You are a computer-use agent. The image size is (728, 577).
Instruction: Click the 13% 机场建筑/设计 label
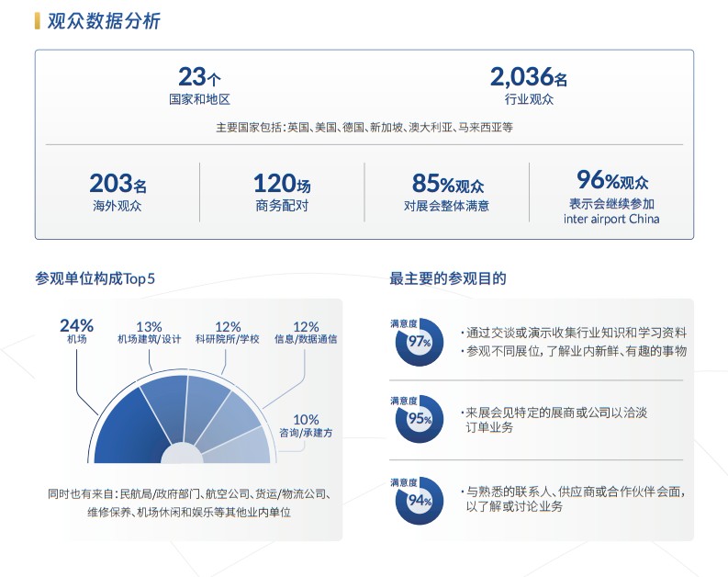coord(149,332)
